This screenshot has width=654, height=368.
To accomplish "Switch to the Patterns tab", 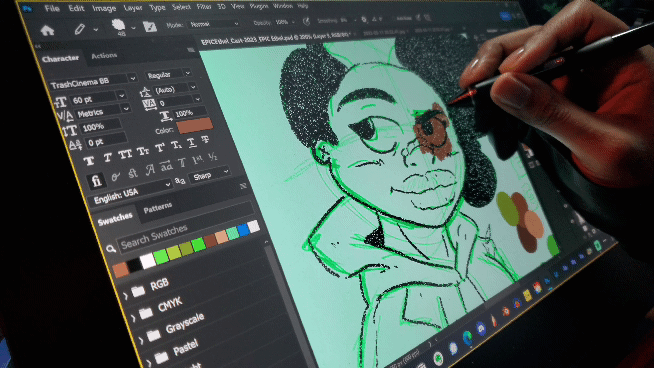I will (x=158, y=208).
